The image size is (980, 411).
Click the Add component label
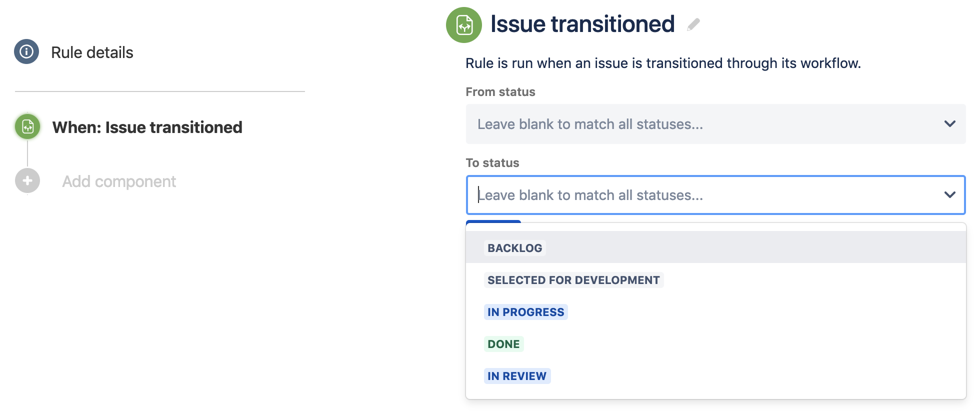(x=119, y=181)
